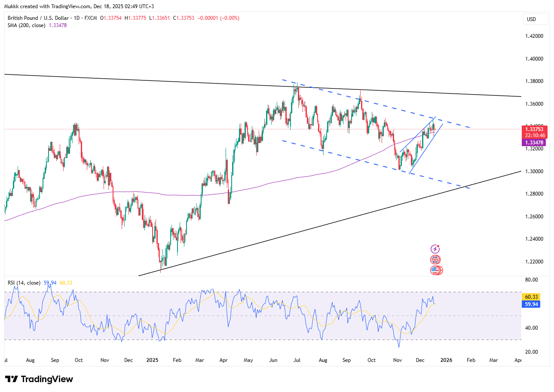Viewport: 554px width, 392px height.
Task: Click the purple lightning bolt event icon
Action: 435,248
